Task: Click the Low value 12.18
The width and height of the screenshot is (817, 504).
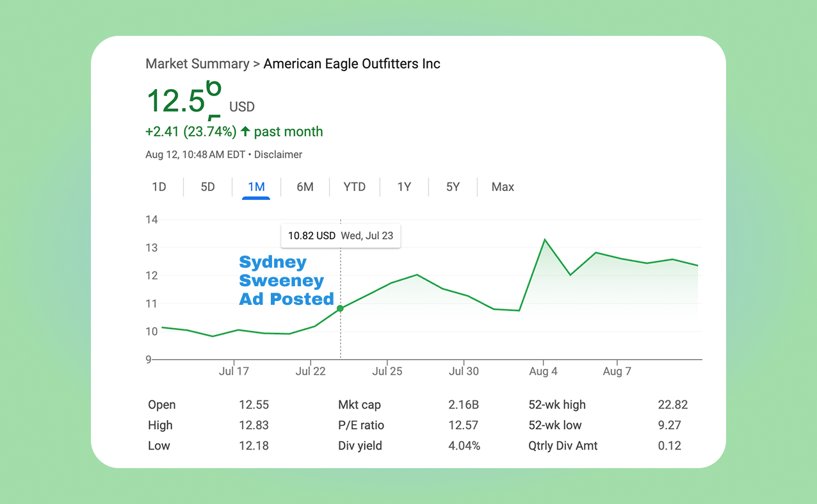Action: (254, 446)
